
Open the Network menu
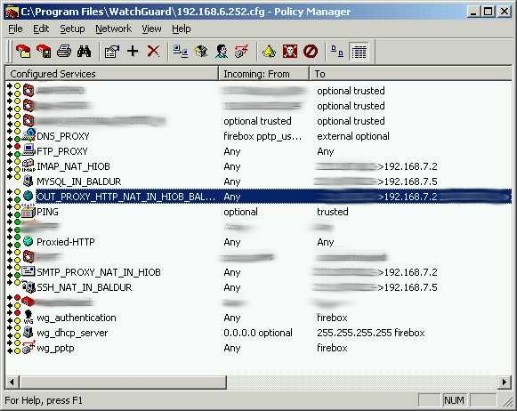click(x=113, y=29)
